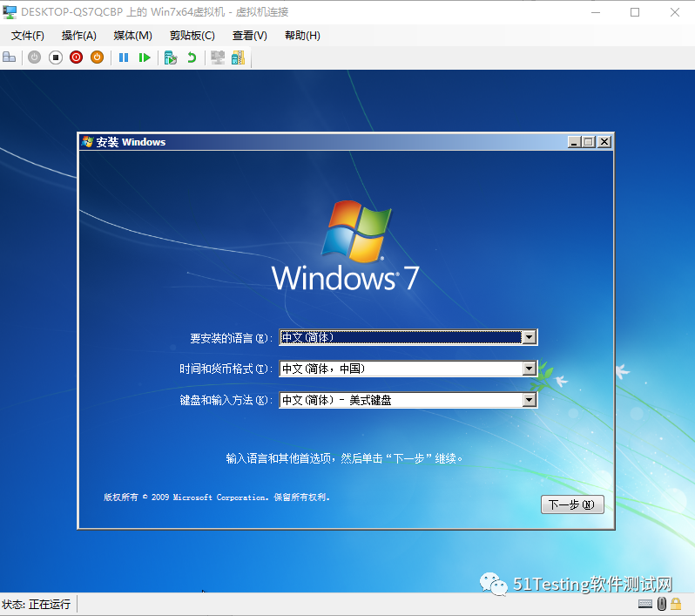Revert the VM with the green undo arrow
Screen dimensions: 695x616
pos(192,58)
